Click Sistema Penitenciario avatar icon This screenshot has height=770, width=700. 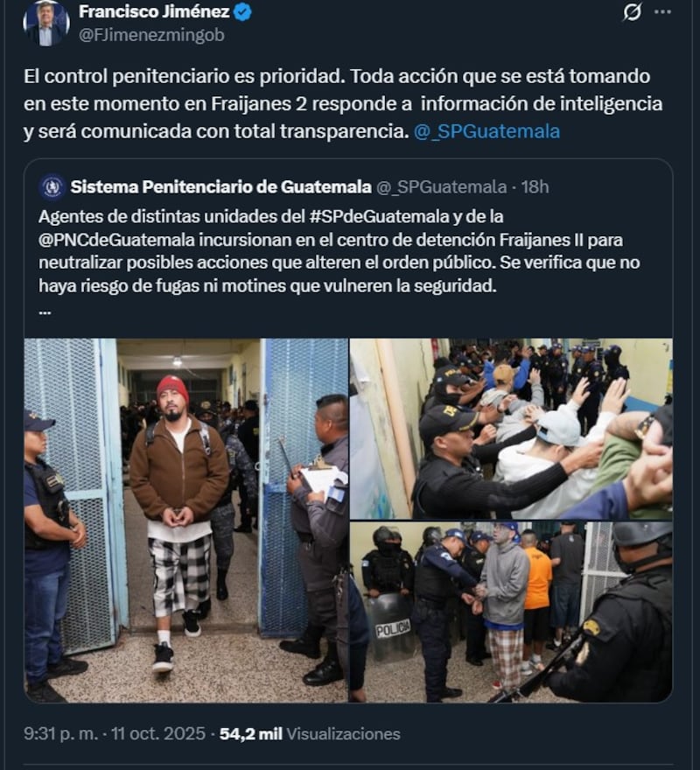(52, 187)
